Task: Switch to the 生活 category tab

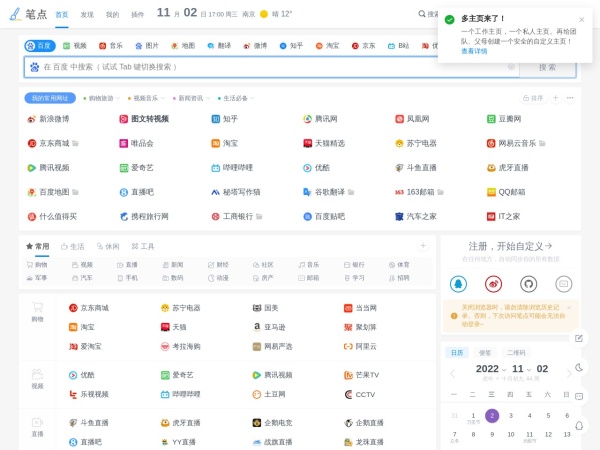Action: tap(73, 246)
